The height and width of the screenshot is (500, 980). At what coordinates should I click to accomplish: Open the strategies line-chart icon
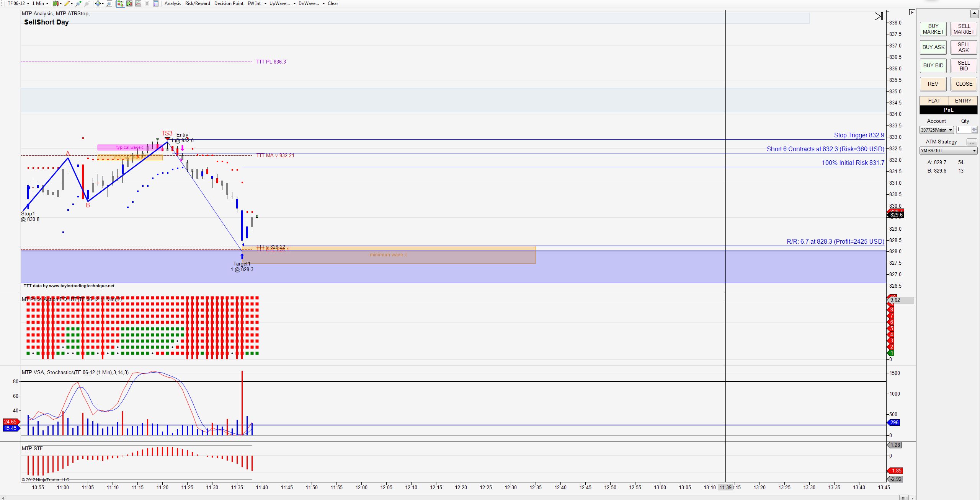pyautogui.click(x=138, y=3)
